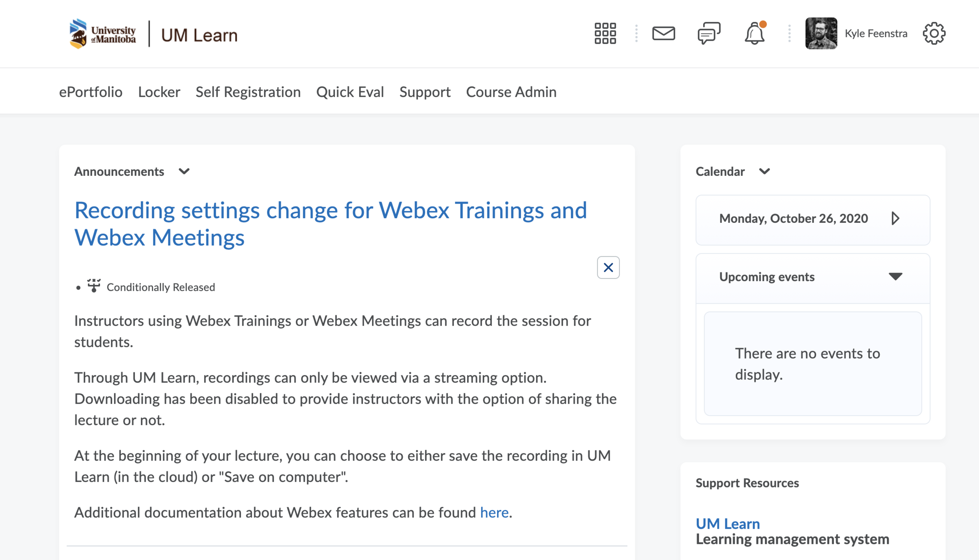Open the subscription alerts chat icon
Image resolution: width=979 pixels, height=560 pixels.
709,33
